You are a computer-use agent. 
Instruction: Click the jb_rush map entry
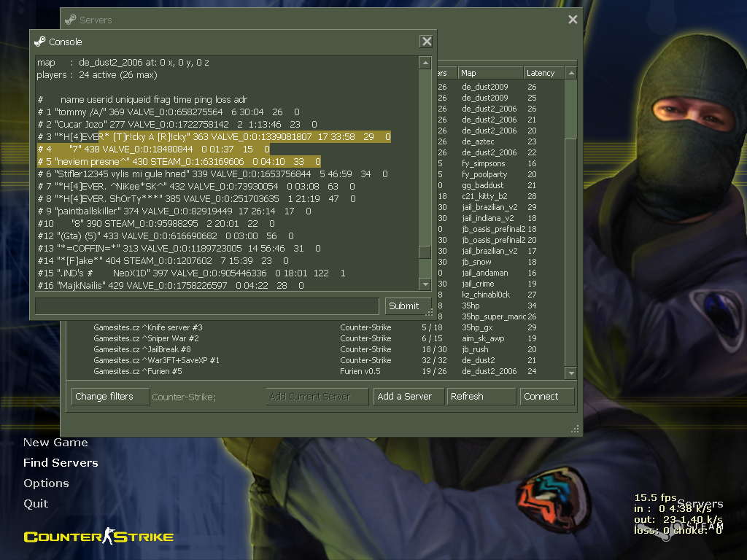click(x=475, y=349)
